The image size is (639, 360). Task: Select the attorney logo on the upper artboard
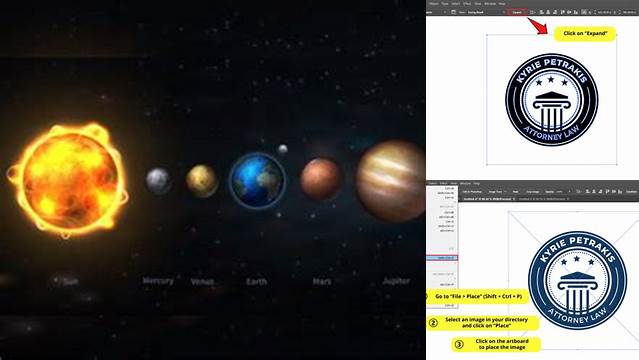[x=552, y=99]
